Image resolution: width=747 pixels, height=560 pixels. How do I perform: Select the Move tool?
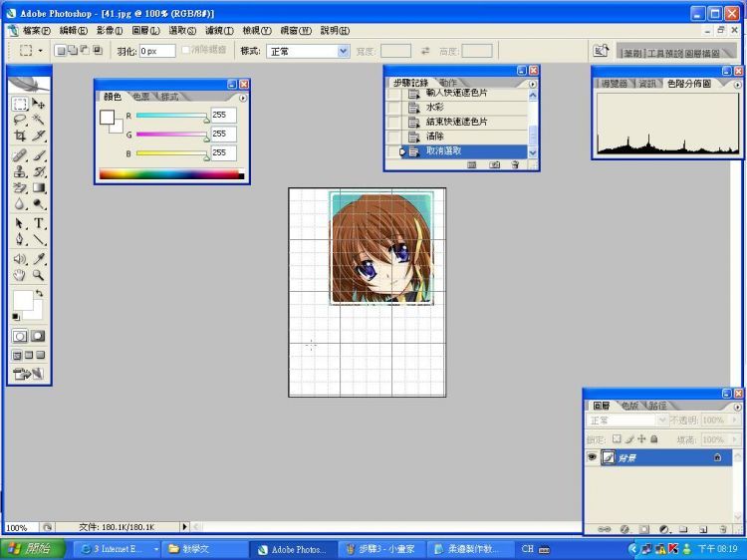coord(39,104)
